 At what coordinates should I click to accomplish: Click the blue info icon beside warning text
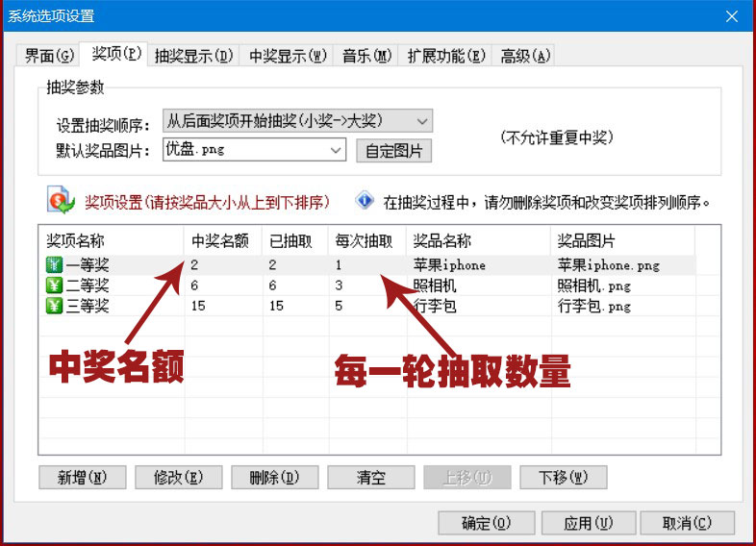pyautogui.click(x=365, y=202)
